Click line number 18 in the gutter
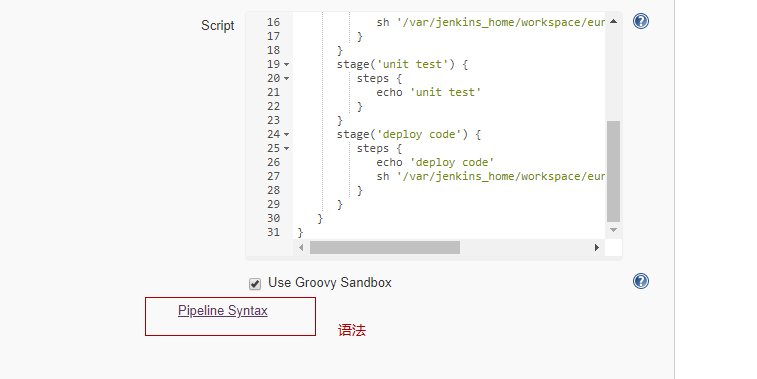The width and height of the screenshot is (757, 379). tap(273, 50)
